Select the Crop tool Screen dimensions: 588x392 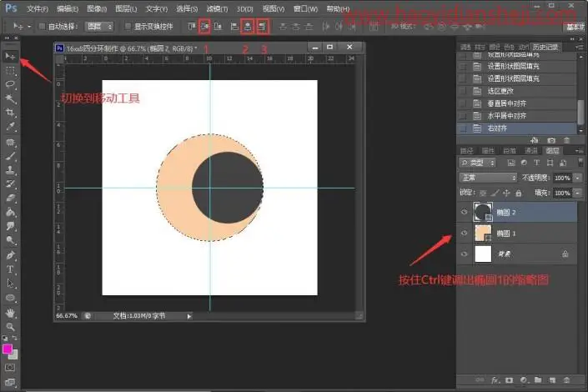[10, 113]
